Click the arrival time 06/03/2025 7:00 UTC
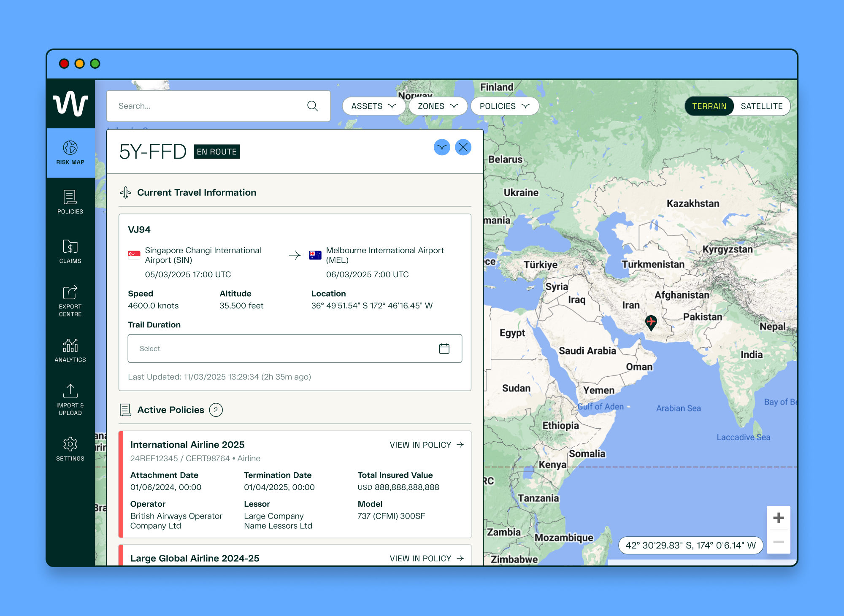844x616 pixels. 368,275
